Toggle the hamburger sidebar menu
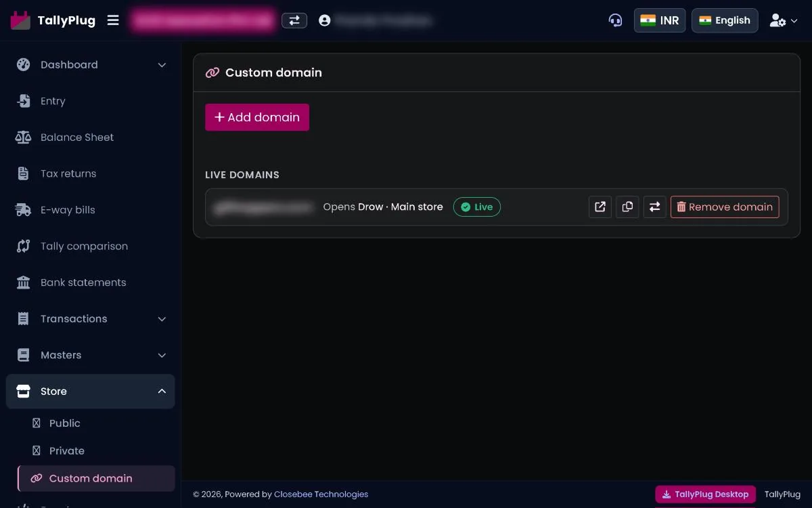This screenshot has width=812, height=508. [113, 20]
